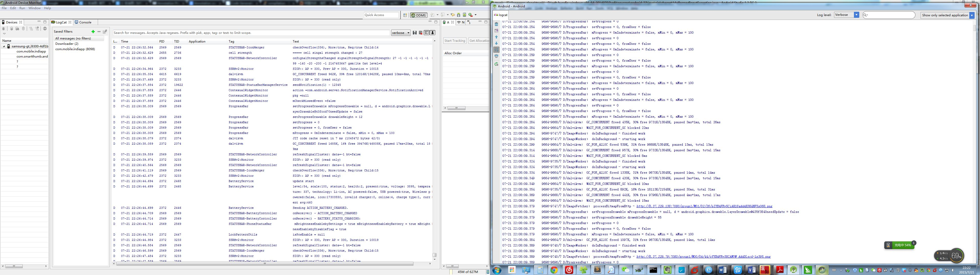Click the trash icon in Android Studio logcat
This screenshot has height=275, width=980.
(496, 24)
